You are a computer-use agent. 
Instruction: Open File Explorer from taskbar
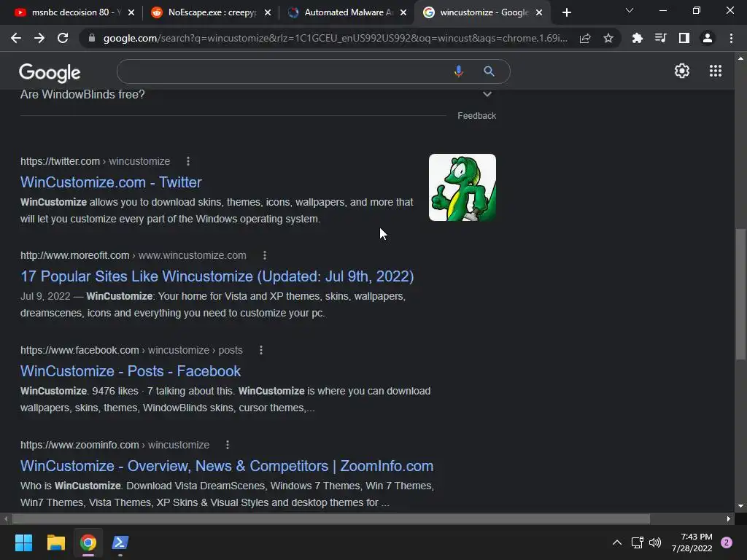tap(55, 542)
